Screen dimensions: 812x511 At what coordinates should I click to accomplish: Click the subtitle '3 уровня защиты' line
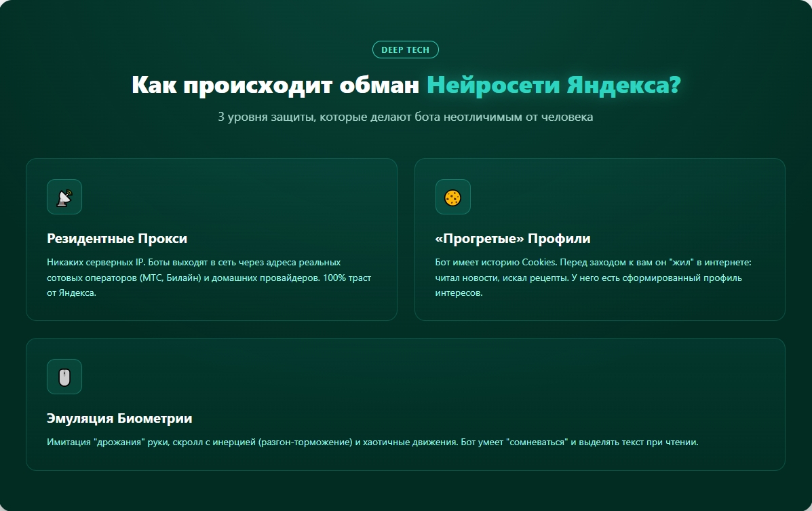point(406,117)
